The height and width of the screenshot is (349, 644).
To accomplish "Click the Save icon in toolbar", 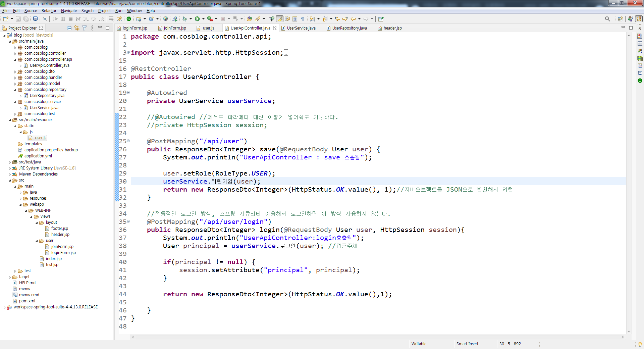I will coord(18,19).
